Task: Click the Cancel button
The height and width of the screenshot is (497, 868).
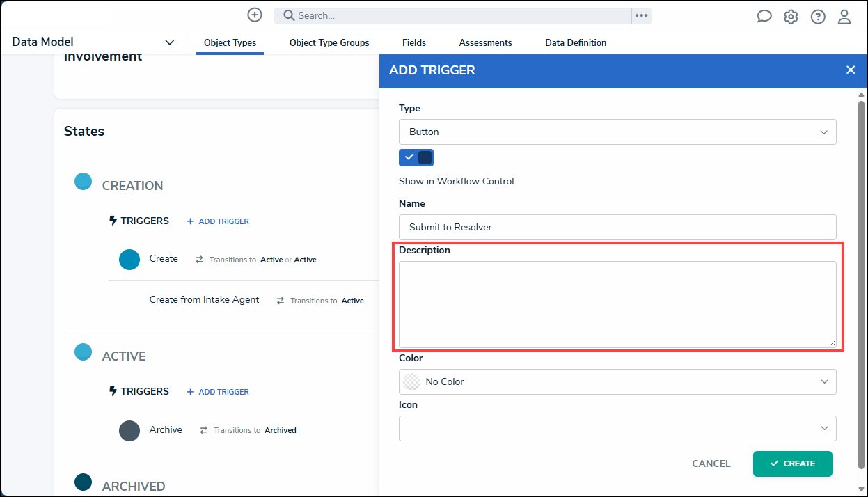Action: pos(711,464)
